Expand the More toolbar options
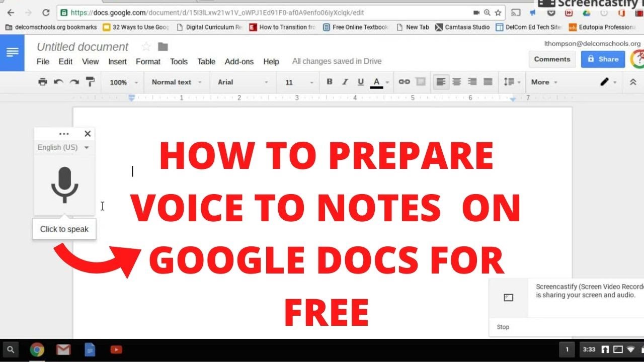Viewport: 644px width, 362px height. [x=544, y=82]
